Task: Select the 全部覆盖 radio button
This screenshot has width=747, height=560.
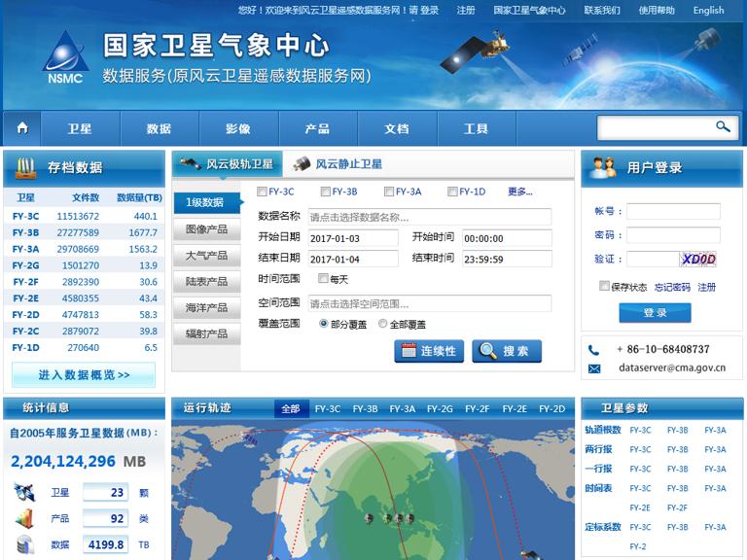Action: pyautogui.click(x=382, y=324)
